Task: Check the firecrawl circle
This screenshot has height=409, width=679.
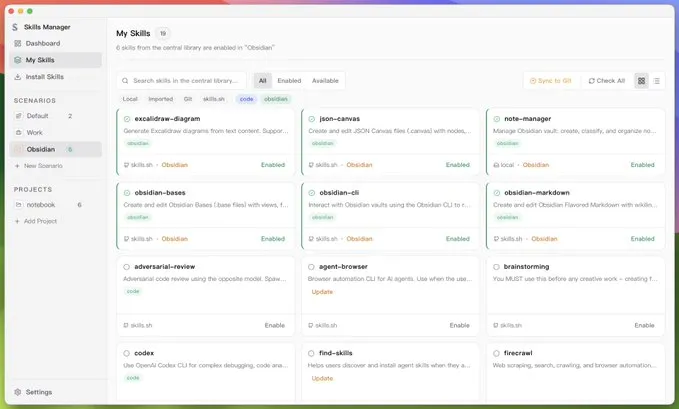Action: (496, 353)
